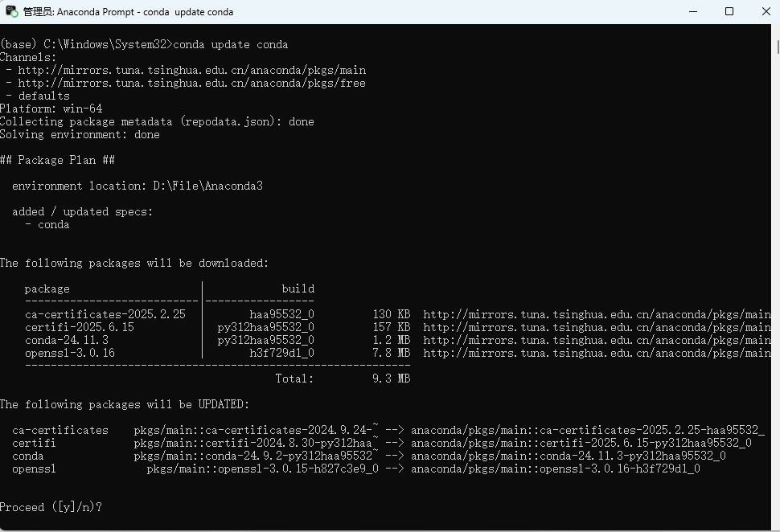The image size is (780, 532).
Task: Click the 'Total:' label
Action: click(x=294, y=379)
